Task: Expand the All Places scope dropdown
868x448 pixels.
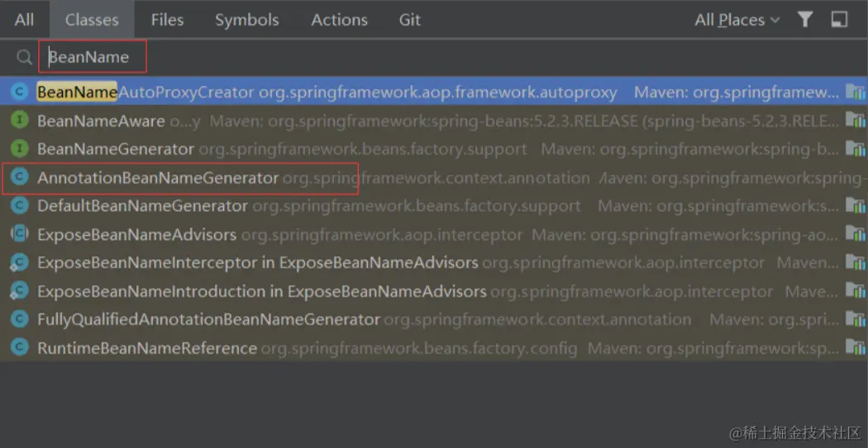Action: [737, 20]
